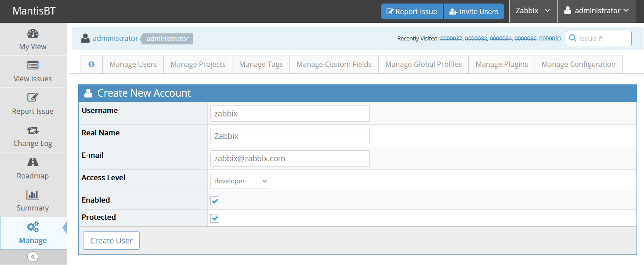Open the Access Level dropdown
Screen dimensions: 644x265
tap(240, 181)
